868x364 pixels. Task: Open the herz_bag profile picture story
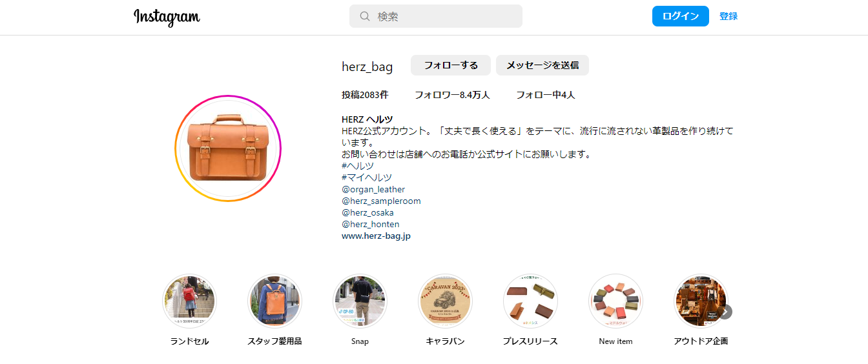click(228, 148)
